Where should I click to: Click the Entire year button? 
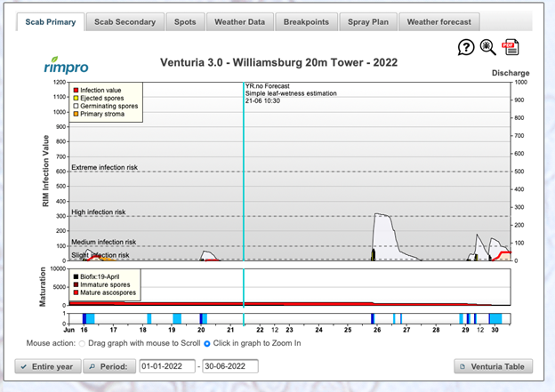(x=47, y=366)
